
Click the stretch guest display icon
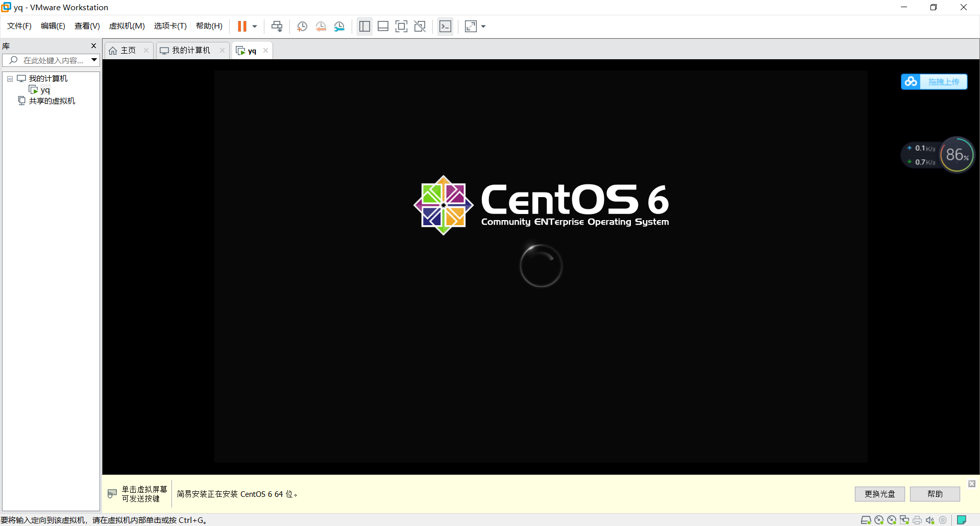coord(471,27)
